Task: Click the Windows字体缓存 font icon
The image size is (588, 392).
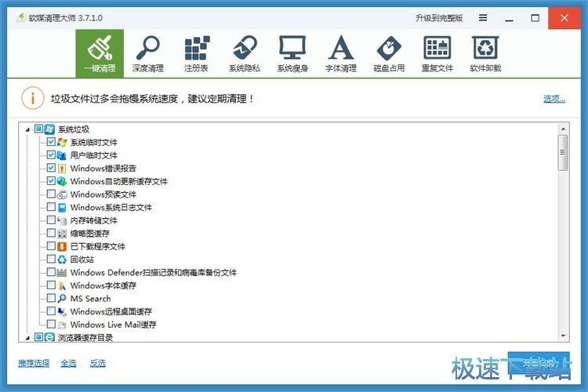Action: click(62, 285)
